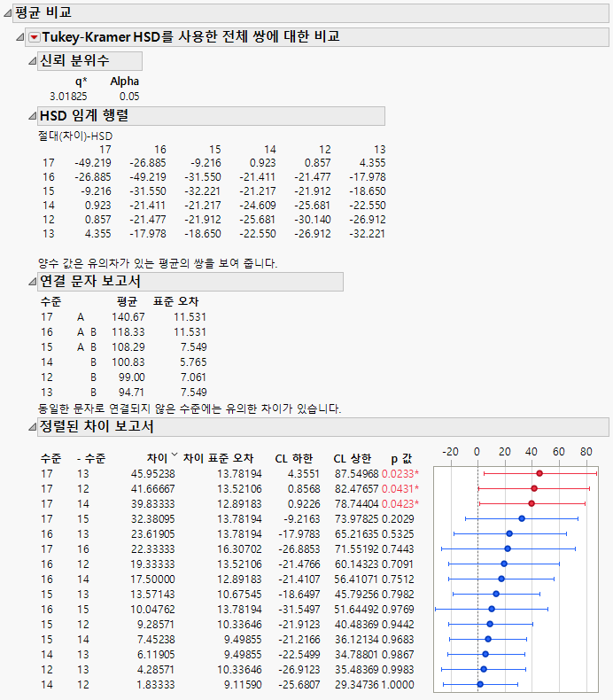Click the bottom blue marker in the difference plot
This screenshot has width=613, height=700.
coord(480,684)
